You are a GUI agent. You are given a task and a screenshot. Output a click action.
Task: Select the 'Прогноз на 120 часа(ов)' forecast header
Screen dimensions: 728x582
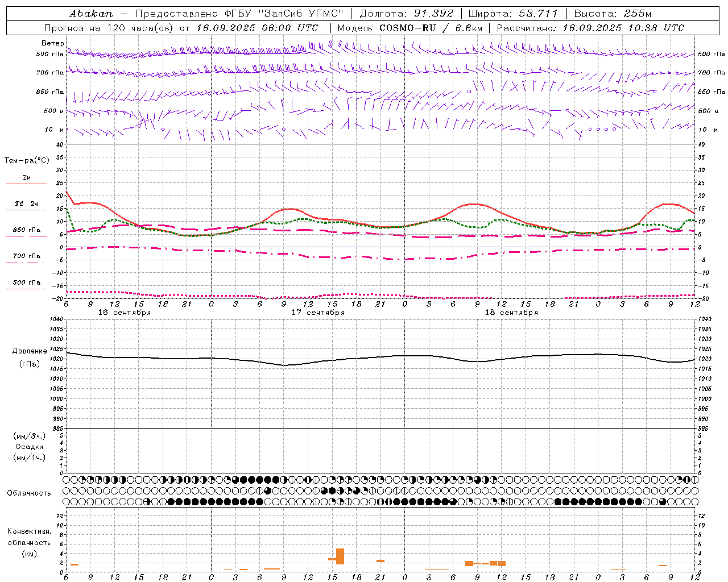tap(110, 28)
